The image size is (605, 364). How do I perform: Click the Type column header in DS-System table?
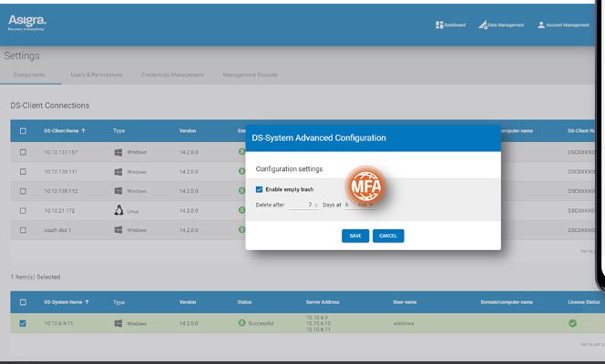point(119,302)
